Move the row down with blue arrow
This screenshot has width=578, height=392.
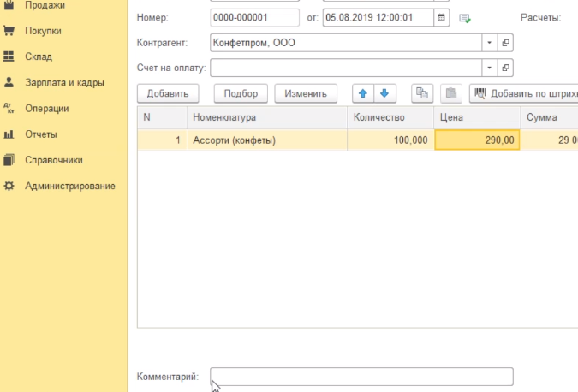pyautogui.click(x=384, y=92)
